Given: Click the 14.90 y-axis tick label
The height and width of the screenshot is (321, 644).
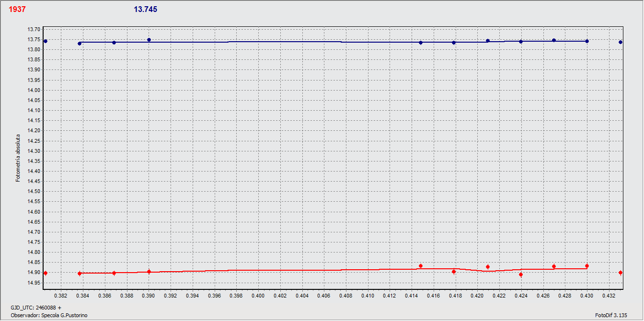Looking at the screenshot, I should (x=33, y=273).
